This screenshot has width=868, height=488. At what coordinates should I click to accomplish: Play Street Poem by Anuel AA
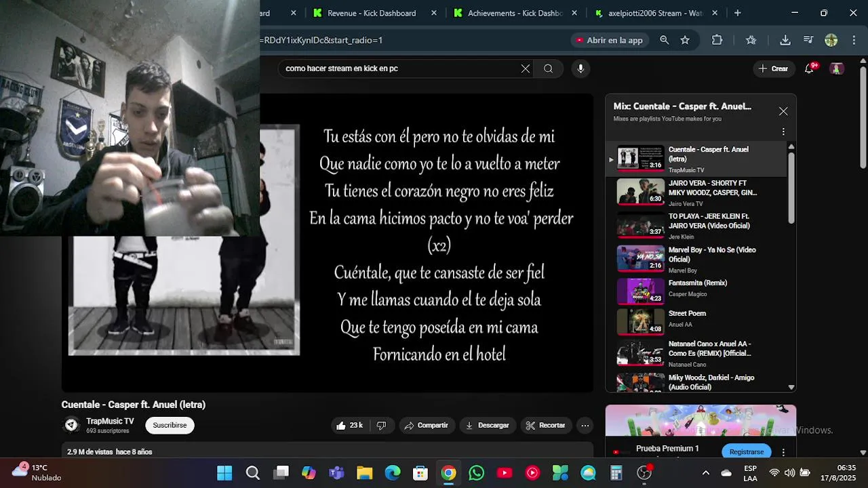(x=696, y=322)
